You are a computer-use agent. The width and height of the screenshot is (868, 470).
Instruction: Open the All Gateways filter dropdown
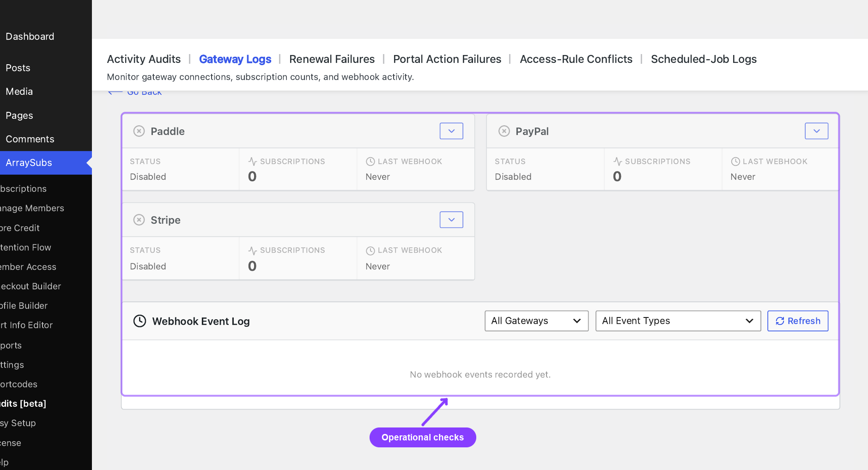[x=536, y=321]
